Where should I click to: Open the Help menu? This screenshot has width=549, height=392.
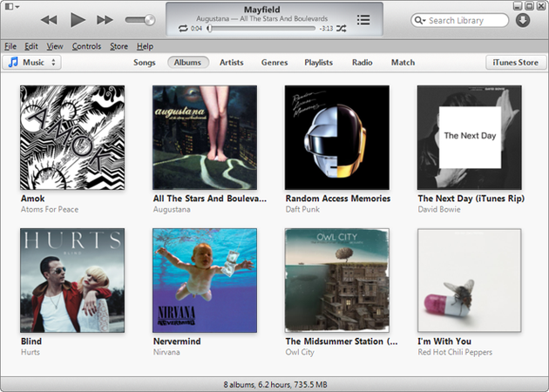coord(145,46)
